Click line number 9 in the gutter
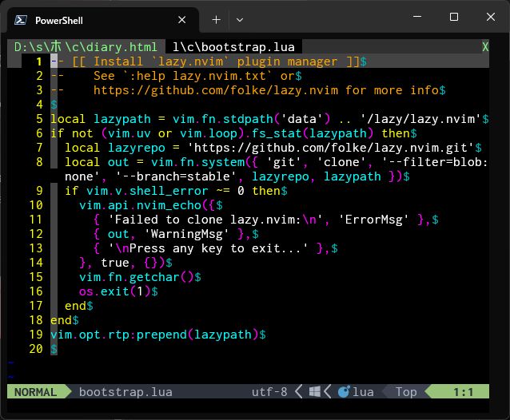Image resolution: width=510 pixels, height=420 pixels. [x=38, y=191]
